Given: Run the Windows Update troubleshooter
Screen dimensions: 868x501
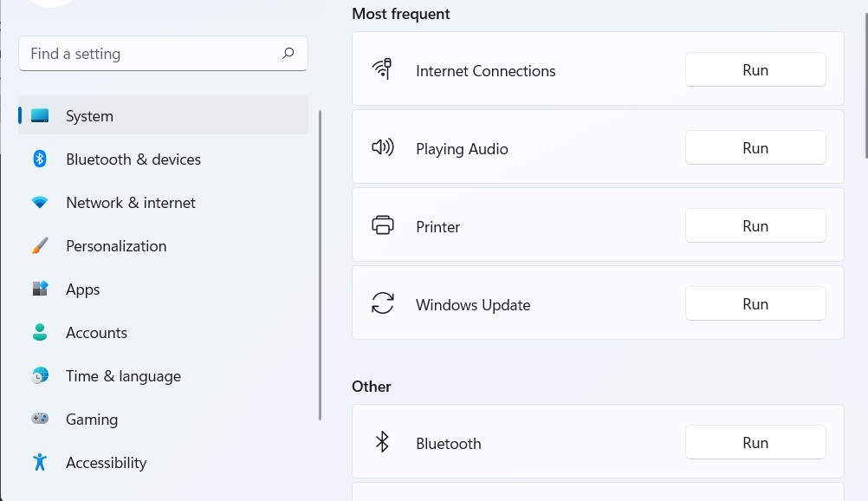Looking at the screenshot, I should tap(755, 304).
